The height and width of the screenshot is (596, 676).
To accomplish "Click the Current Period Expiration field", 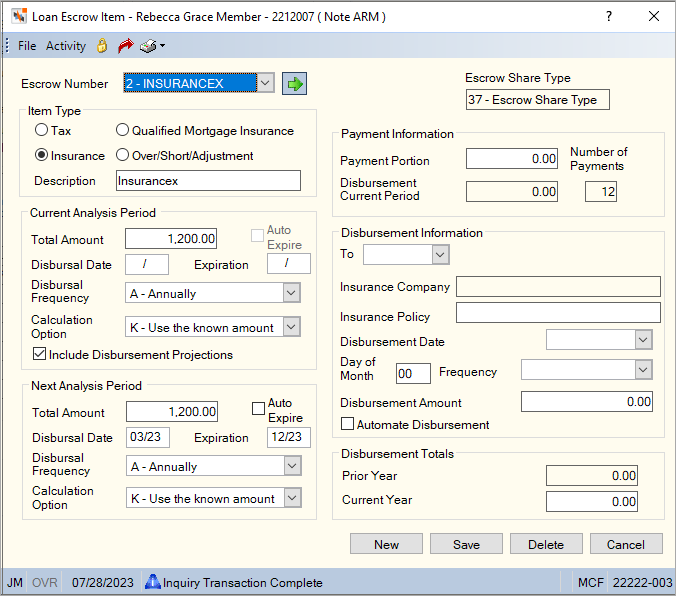I will [289, 263].
